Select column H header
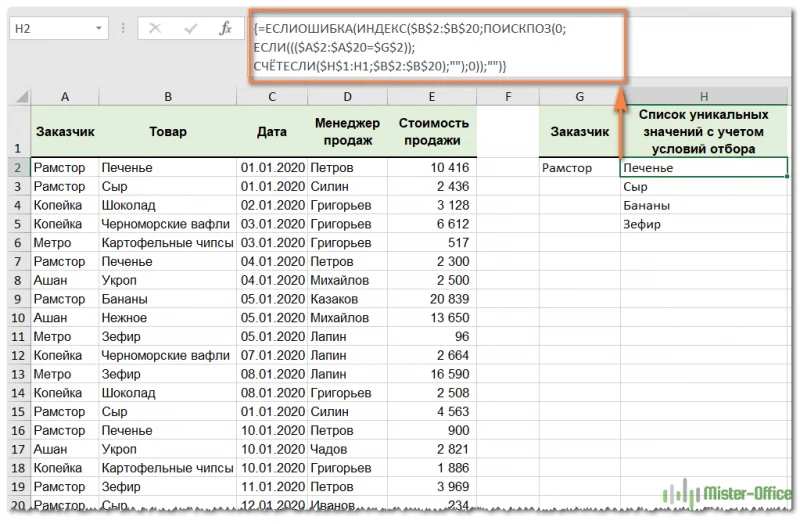Image resolution: width=800 pixels, height=524 pixels. coord(703,96)
